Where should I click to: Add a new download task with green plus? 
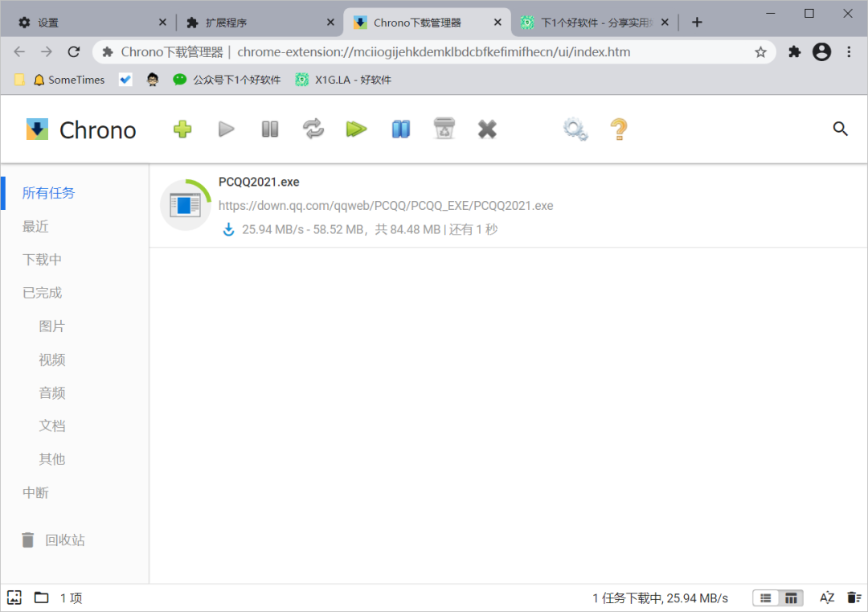pyautogui.click(x=182, y=129)
